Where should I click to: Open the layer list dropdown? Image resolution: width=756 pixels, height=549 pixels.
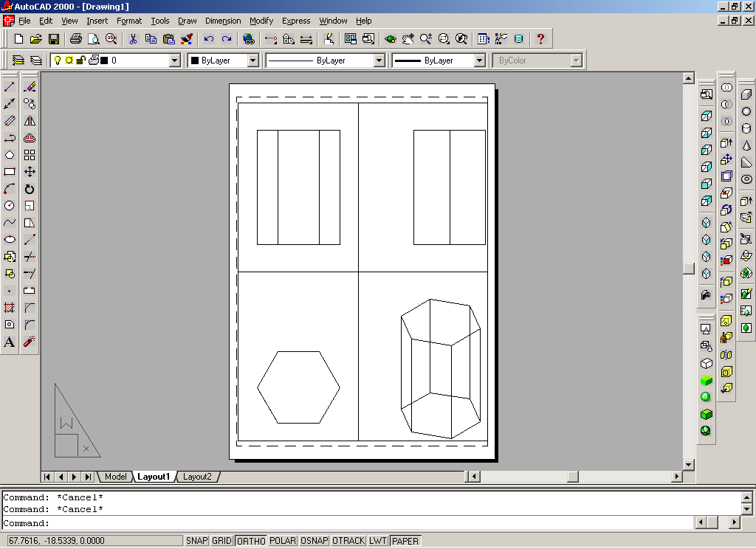175,61
